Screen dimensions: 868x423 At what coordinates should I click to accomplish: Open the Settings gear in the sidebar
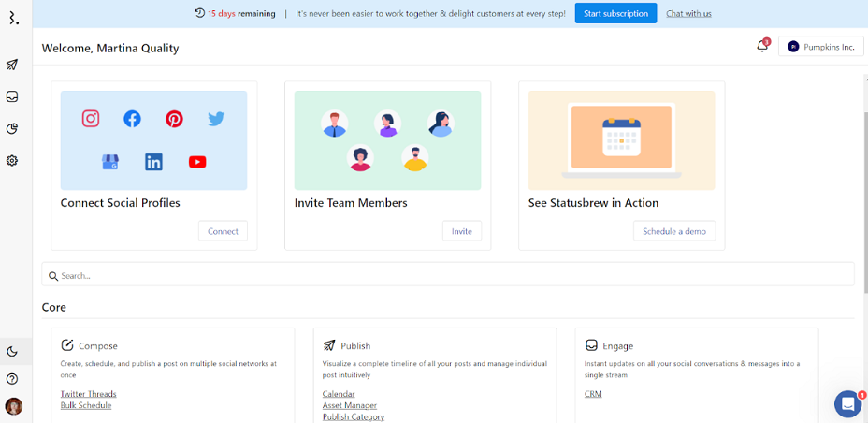[x=12, y=161]
